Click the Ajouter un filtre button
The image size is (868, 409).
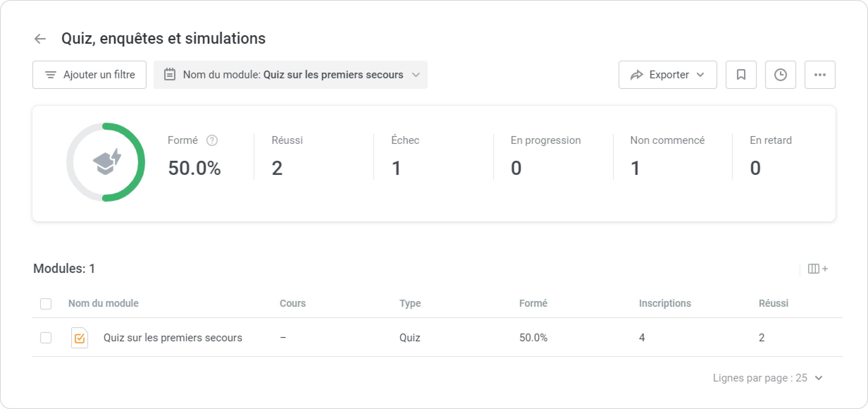tap(89, 75)
